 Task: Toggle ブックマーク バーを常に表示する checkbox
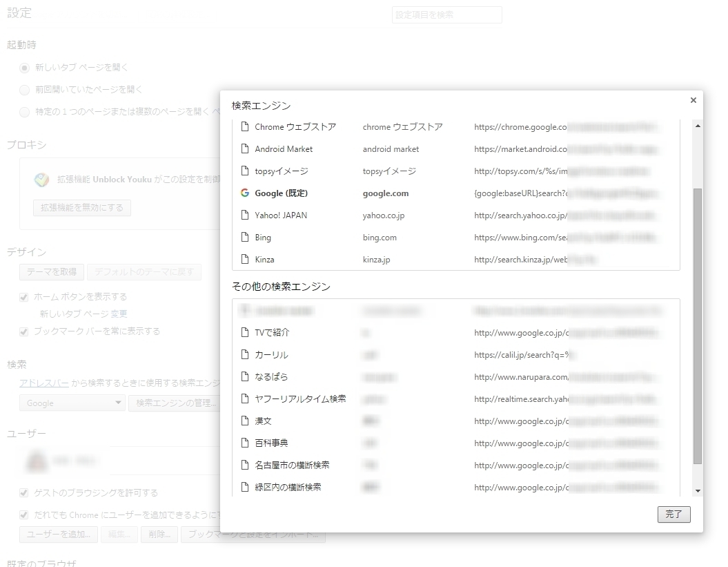click(x=23, y=331)
